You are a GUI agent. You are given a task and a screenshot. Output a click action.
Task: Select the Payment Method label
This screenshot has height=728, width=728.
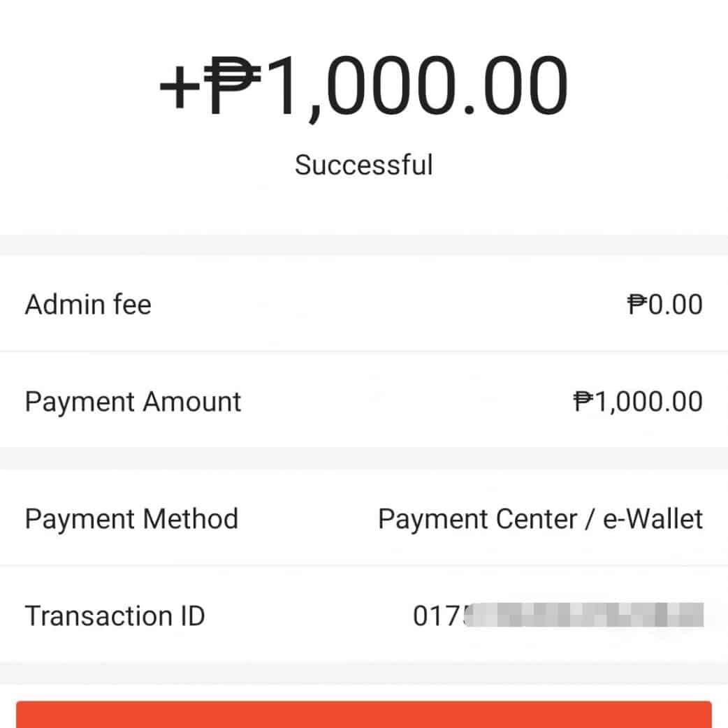[x=131, y=519]
